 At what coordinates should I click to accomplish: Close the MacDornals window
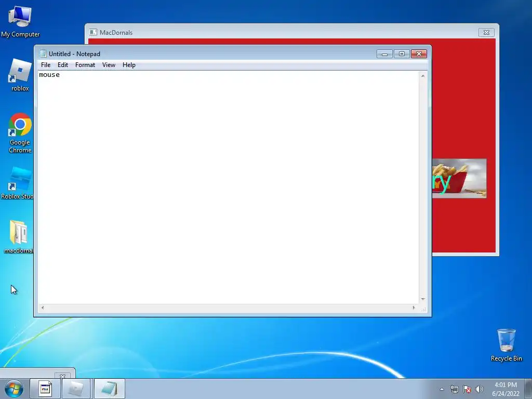click(486, 33)
